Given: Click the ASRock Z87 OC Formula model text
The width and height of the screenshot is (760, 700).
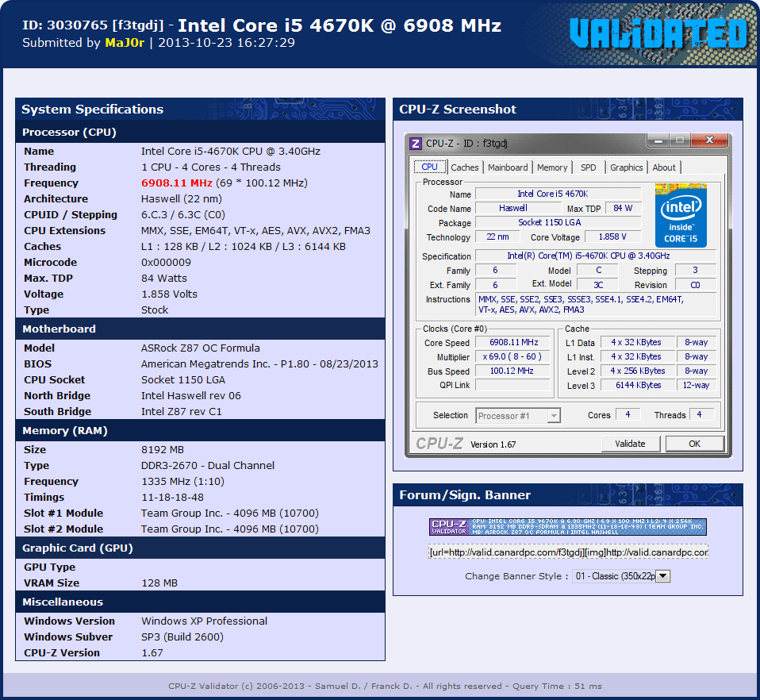Looking at the screenshot, I should pos(200,348).
